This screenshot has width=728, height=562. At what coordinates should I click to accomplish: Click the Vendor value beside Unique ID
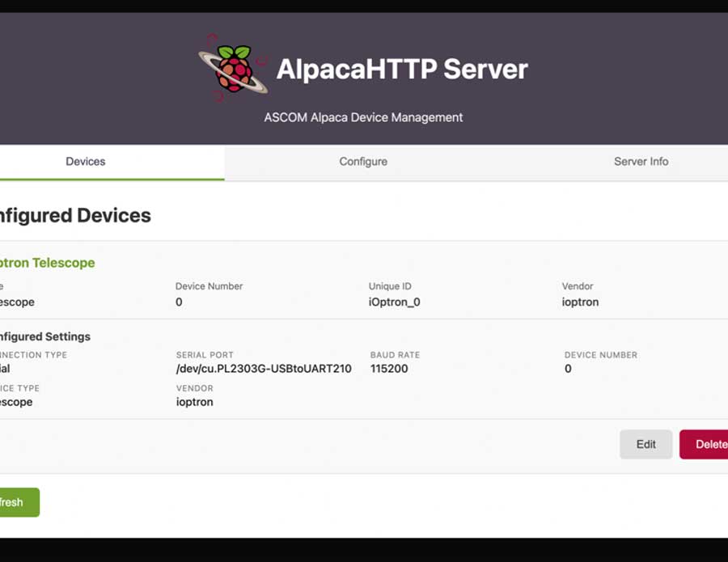coord(580,302)
